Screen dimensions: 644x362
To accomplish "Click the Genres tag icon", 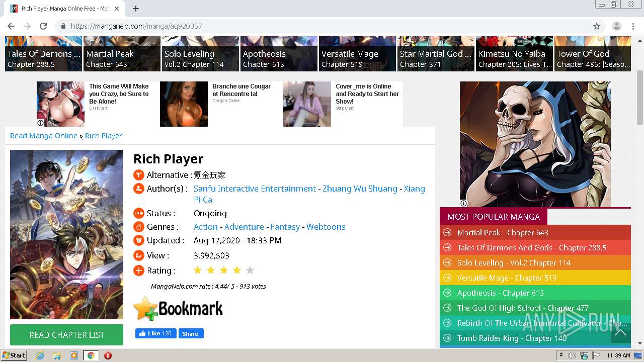I will 139,227.
